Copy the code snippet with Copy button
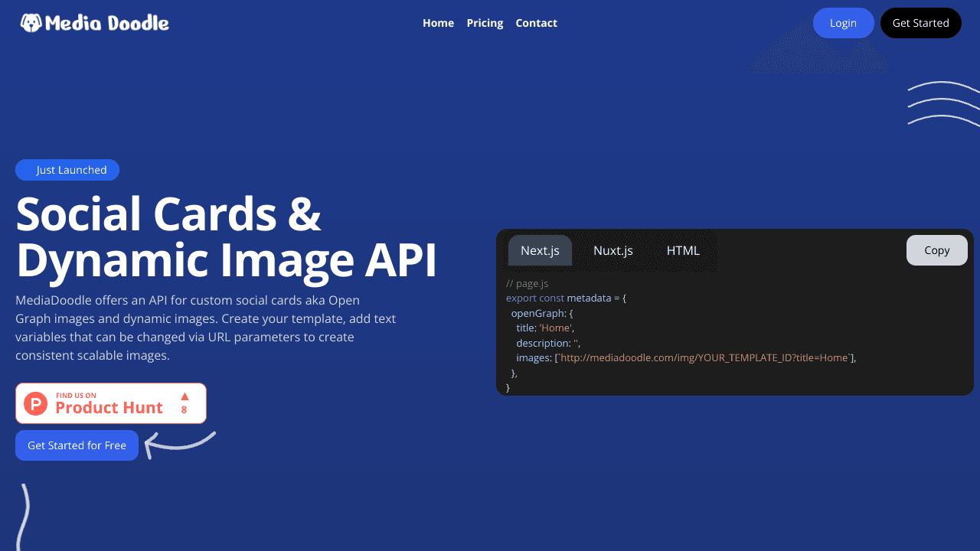The height and width of the screenshot is (551, 980). pos(936,250)
